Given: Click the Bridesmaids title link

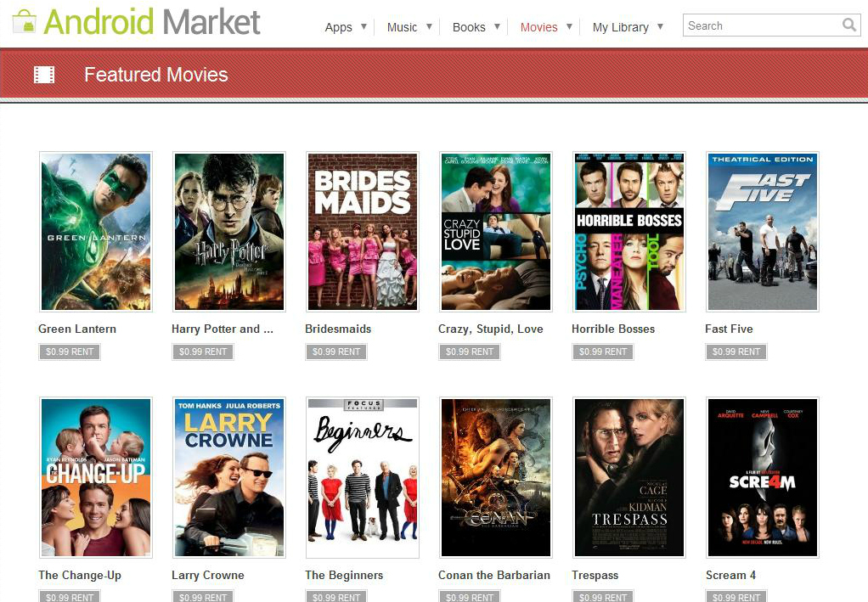Looking at the screenshot, I should tap(338, 329).
